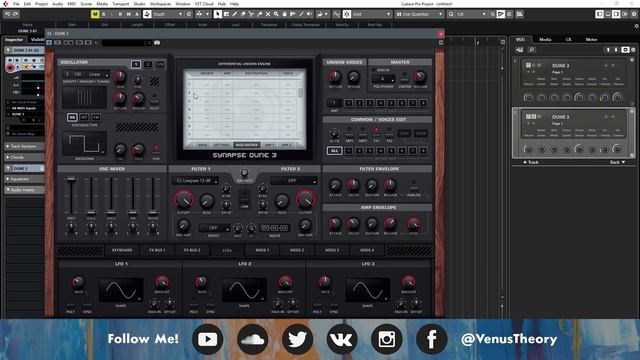
Task: Click the Redo arrow in Cubase toolbar
Action: [x=16, y=14]
